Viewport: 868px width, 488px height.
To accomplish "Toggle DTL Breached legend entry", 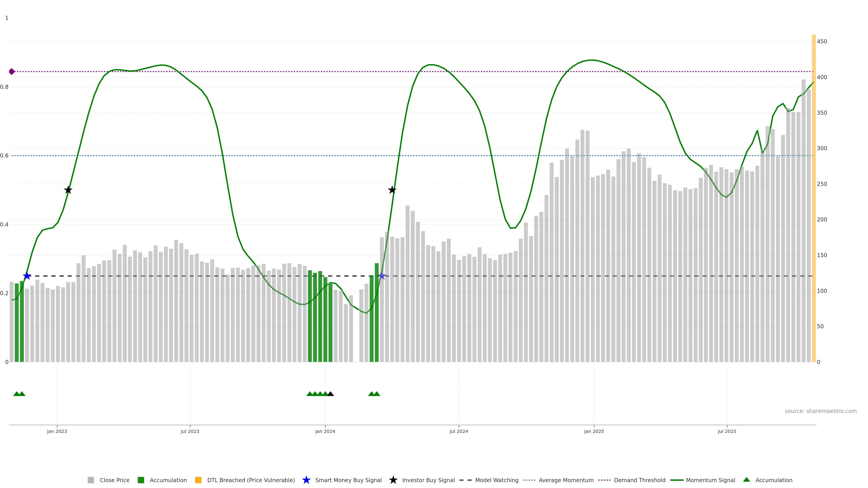I will (x=251, y=480).
